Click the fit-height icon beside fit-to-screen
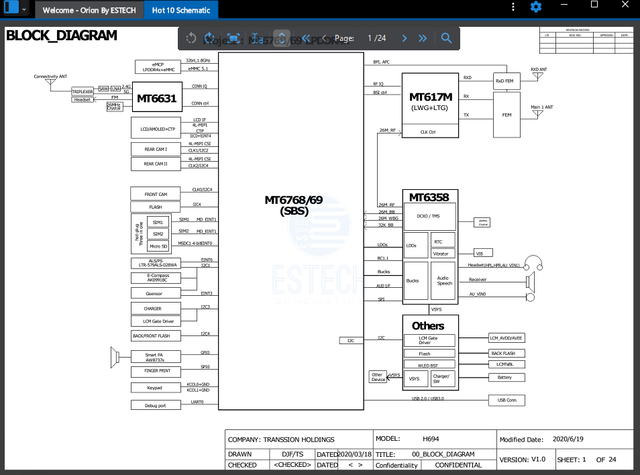Screen dimensions: 640x475 point(257,38)
